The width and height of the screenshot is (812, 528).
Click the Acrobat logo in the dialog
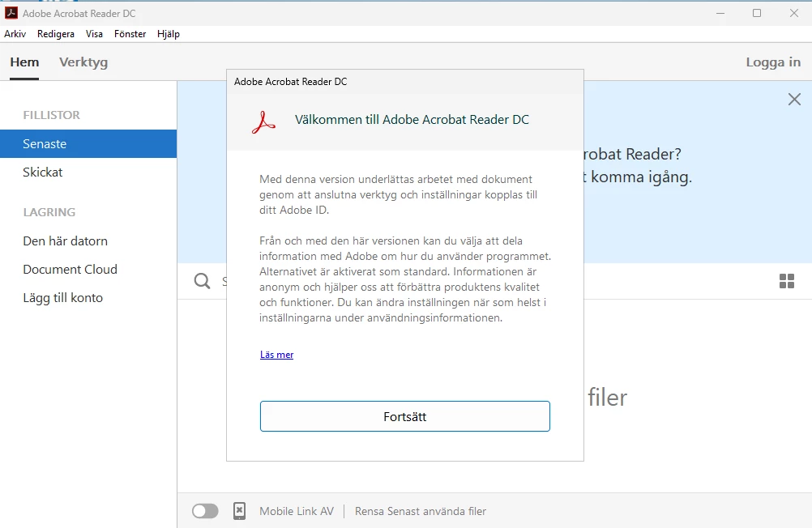tap(263, 122)
